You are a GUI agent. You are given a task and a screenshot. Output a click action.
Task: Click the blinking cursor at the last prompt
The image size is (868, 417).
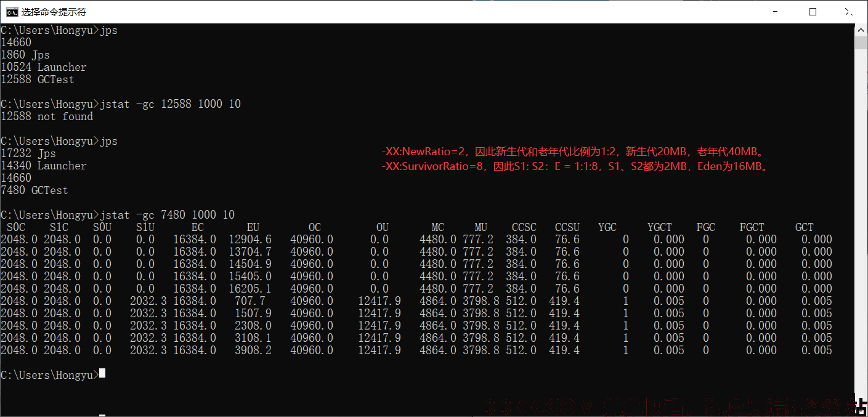tap(102, 373)
